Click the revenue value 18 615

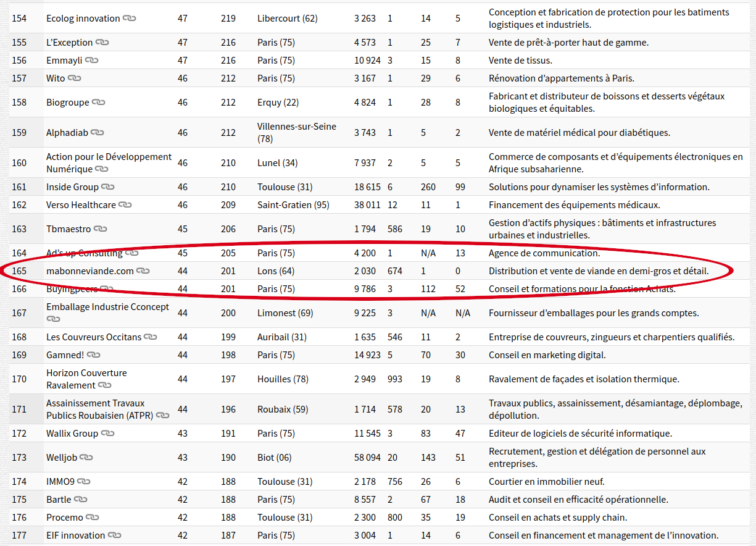[x=368, y=187]
